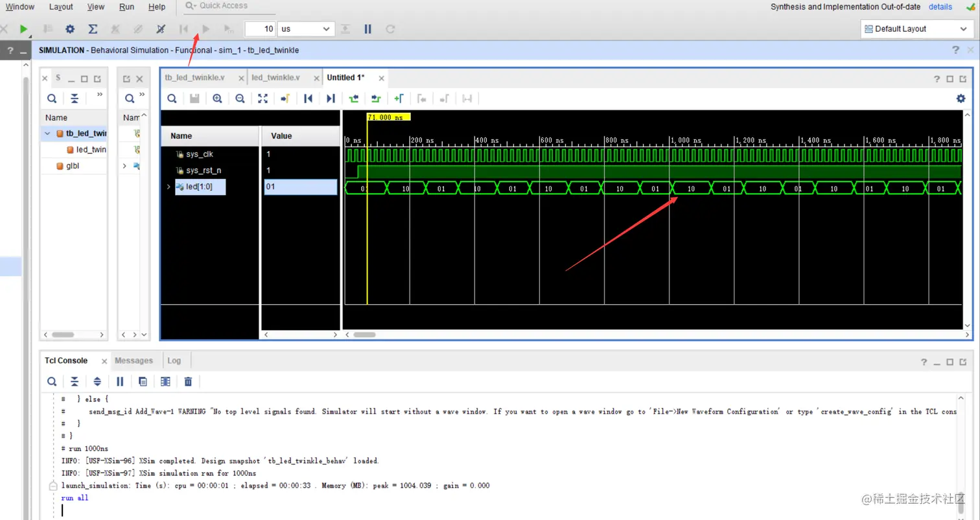
Task: Click the details link for out-of-date status
Action: pos(940,7)
